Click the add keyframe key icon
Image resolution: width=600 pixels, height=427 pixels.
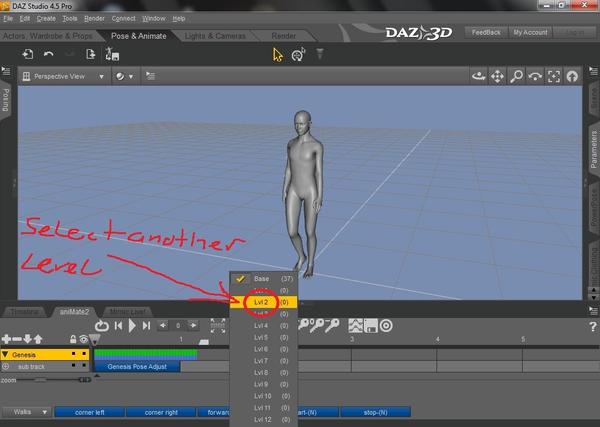click(x=304, y=324)
